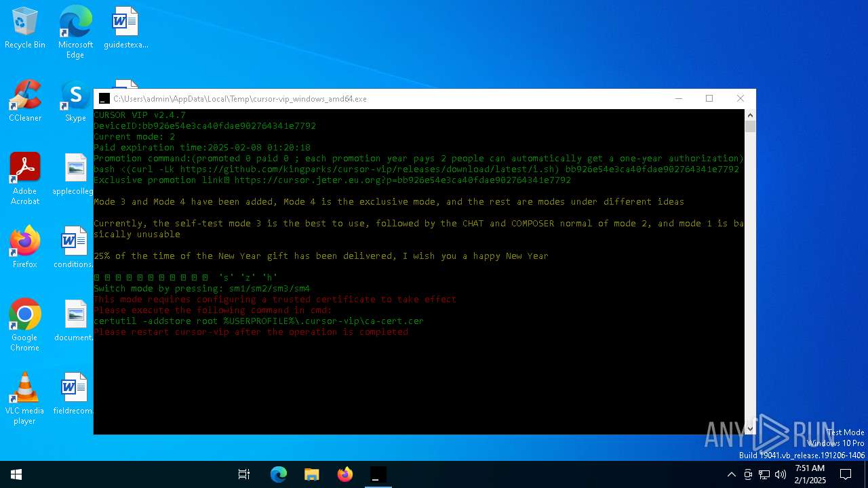Click the 'This mode requires configuring' line
Image resolution: width=868 pixels, height=488 pixels.
pos(275,300)
